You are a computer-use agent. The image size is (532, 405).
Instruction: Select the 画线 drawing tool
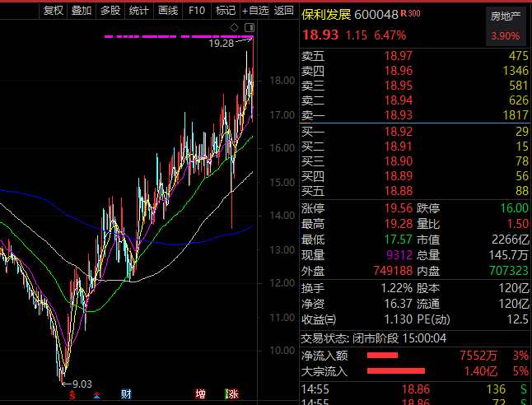[168, 11]
